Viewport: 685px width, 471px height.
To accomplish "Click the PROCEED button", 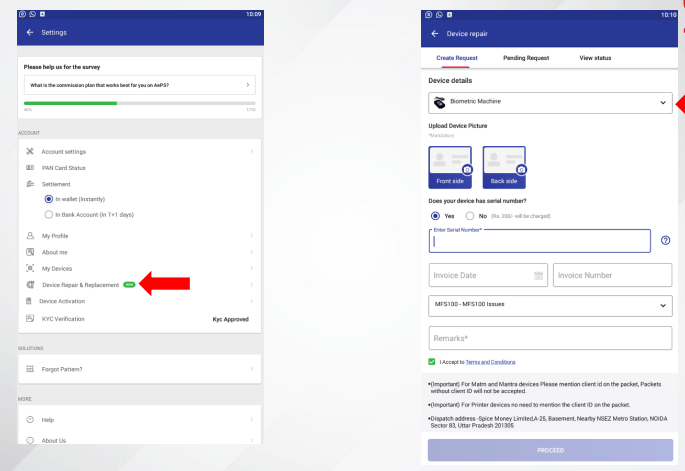I will [x=550, y=450].
